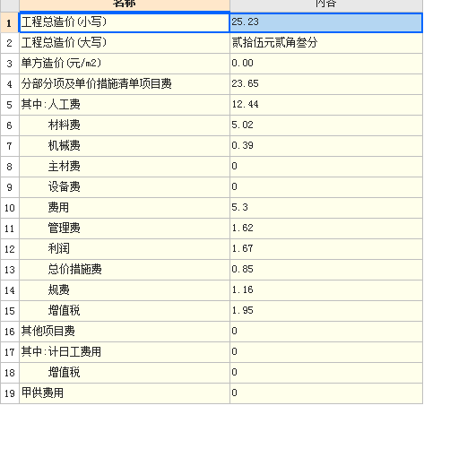The height and width of the screenshot is (466, 476).
Task: Select the 材料费 value 5.02
Action: [326, 125]
